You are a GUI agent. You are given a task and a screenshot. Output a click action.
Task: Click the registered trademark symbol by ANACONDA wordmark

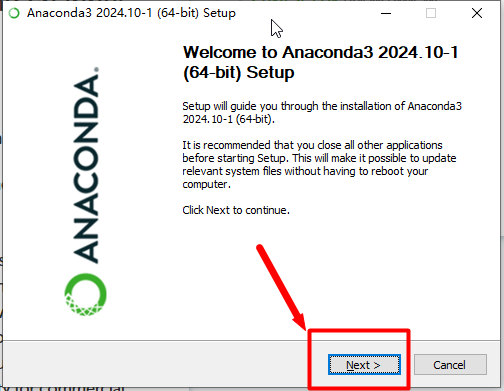click(96, 69)
